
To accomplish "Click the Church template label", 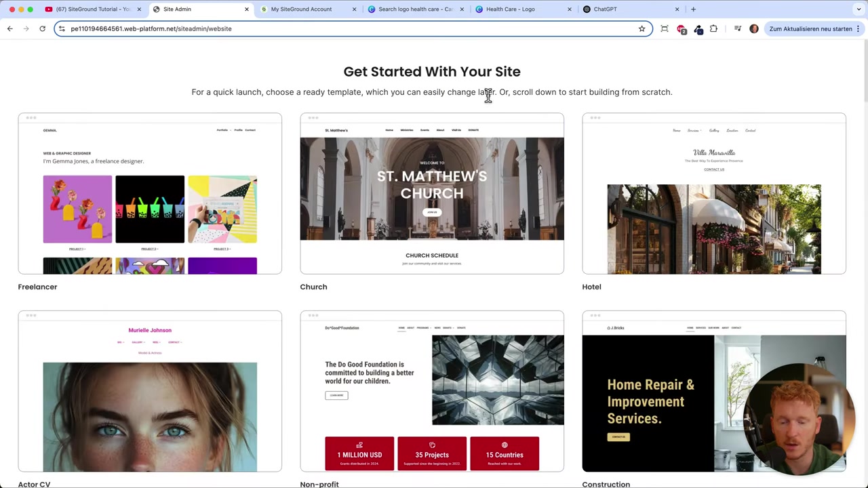I will point(313,287).
